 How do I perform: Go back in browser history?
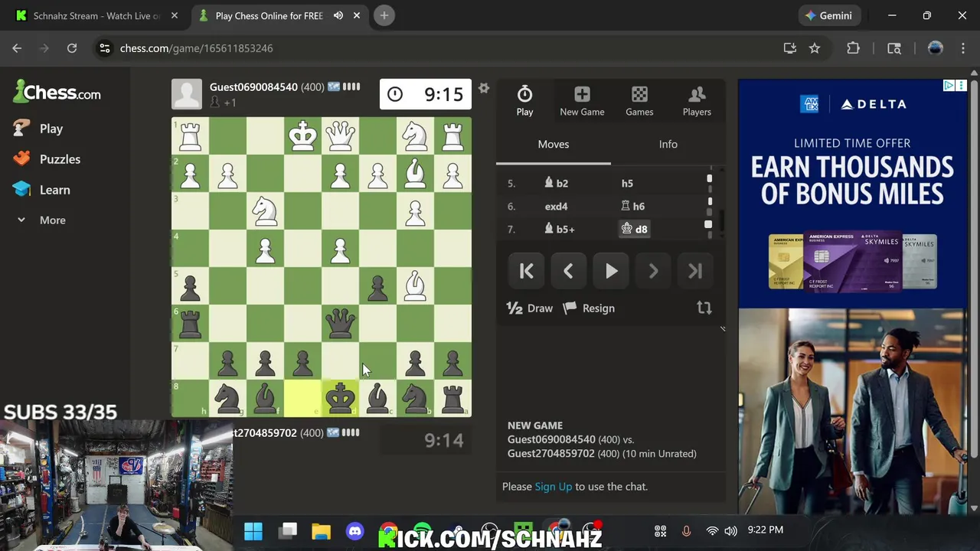[x=17, y=48]
